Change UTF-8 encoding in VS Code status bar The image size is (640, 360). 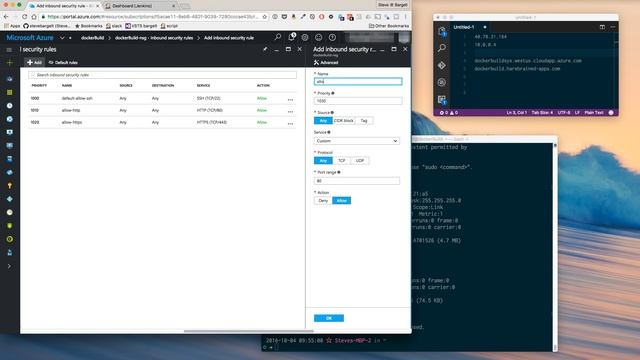(564, 113)
